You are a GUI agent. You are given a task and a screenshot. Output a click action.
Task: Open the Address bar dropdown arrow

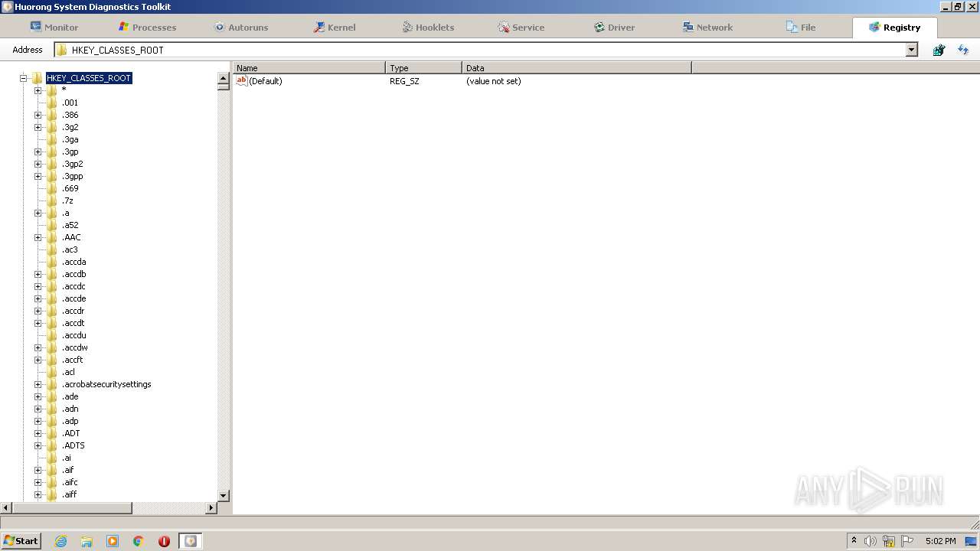[x=912, y=50]
